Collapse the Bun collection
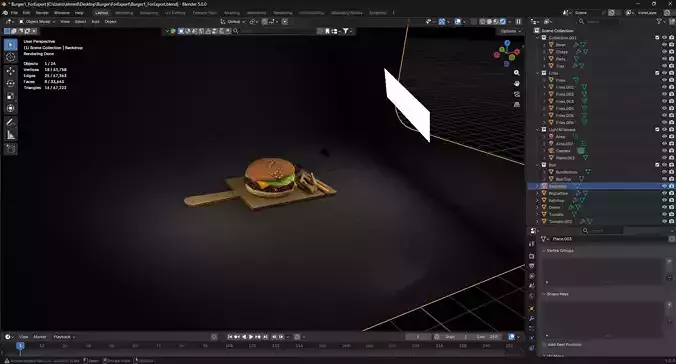 coord(538,165)
